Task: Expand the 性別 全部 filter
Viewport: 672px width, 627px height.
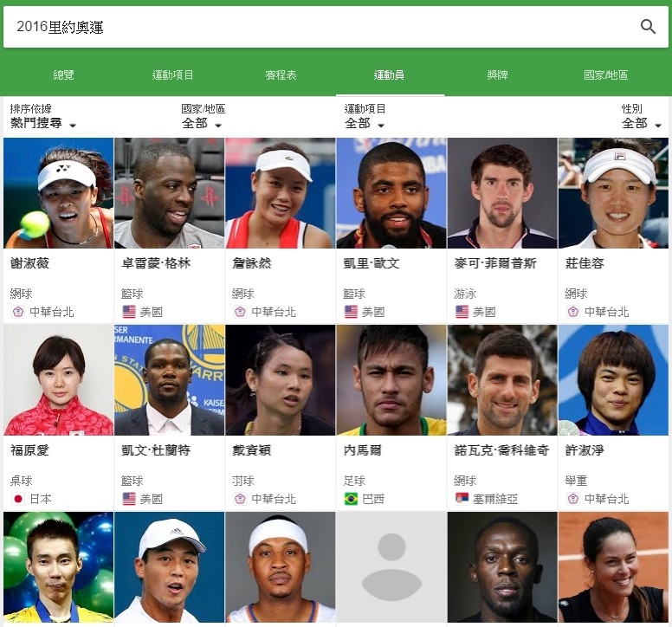Action: [x=641, y=117]
